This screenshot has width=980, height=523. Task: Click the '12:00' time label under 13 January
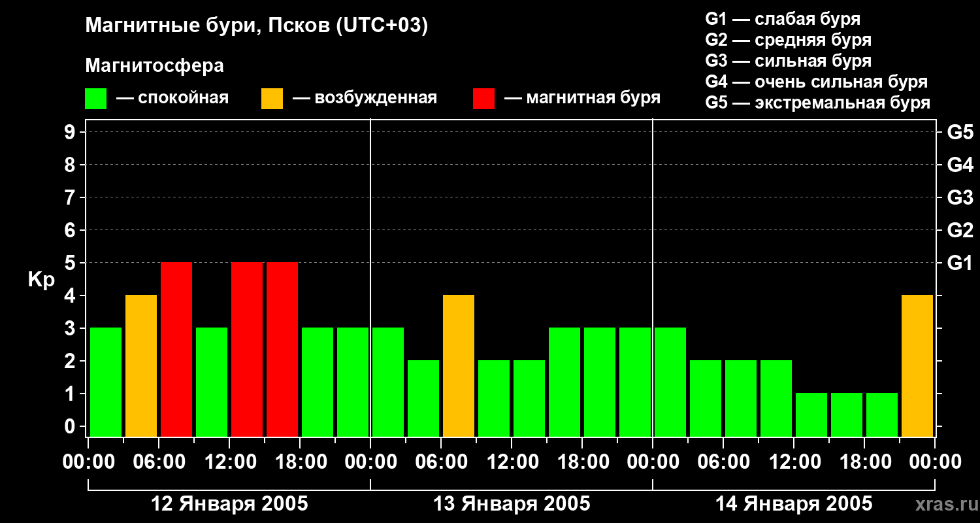pos(512,462)
